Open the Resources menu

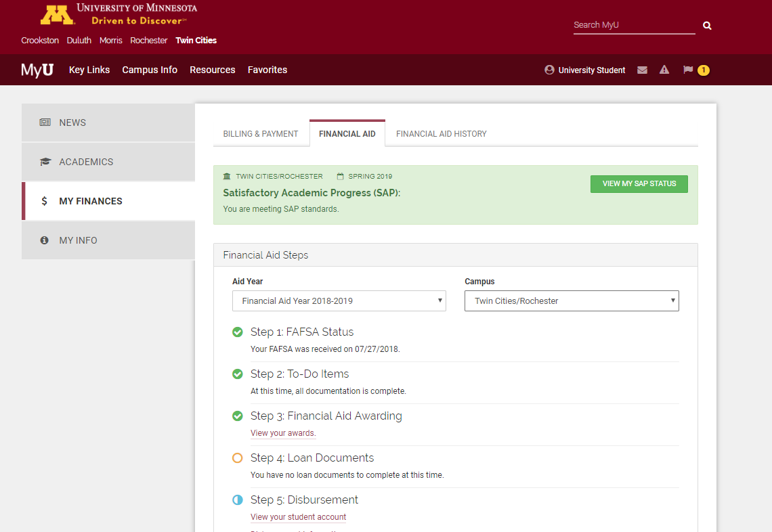click(212, 70)
